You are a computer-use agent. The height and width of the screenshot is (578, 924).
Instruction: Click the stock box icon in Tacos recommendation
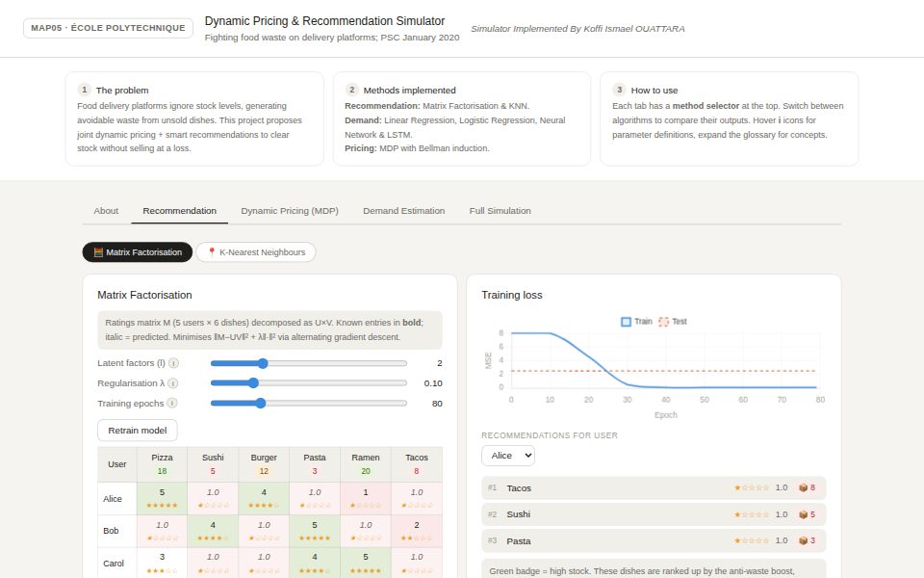[x=803, y=487]
